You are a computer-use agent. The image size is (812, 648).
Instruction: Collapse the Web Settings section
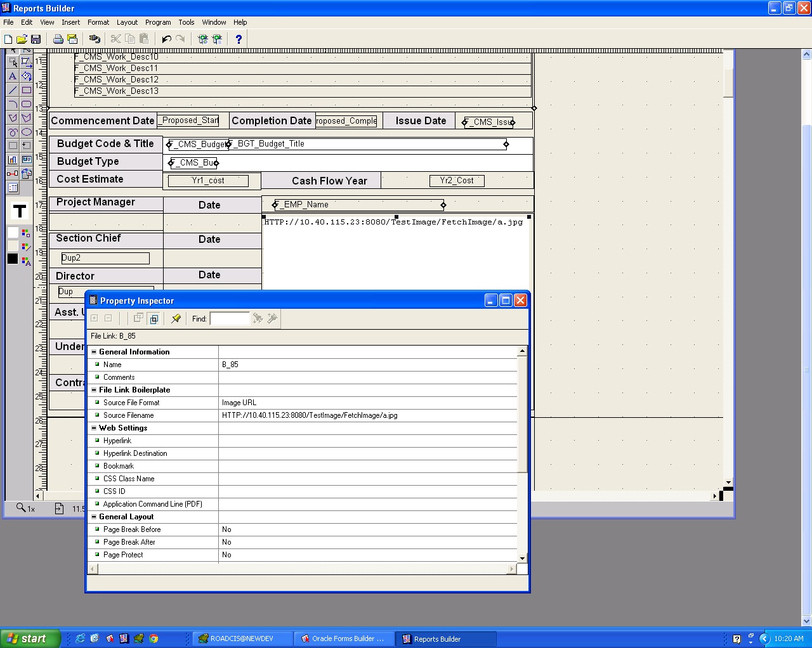click(94, 428)
